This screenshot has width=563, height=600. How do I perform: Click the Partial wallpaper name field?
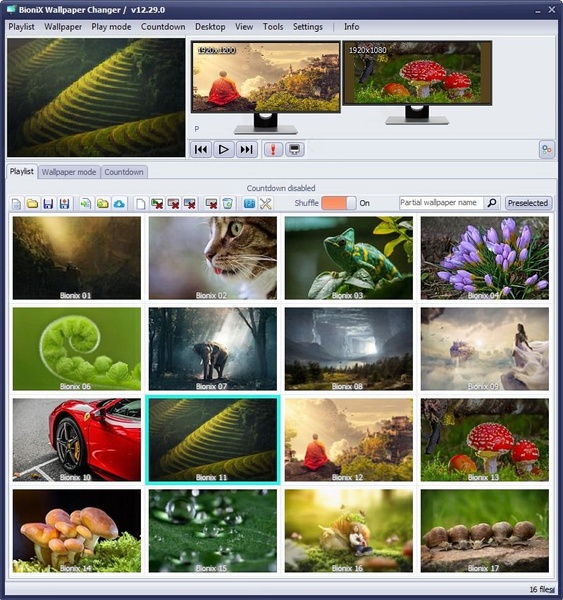tap(441, 203)
